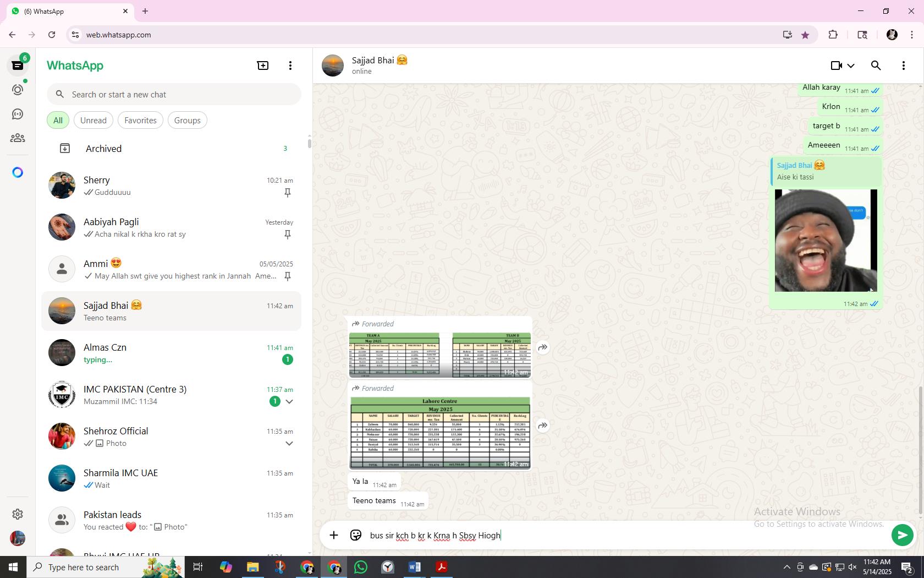Screen dimensions: 924x578
Task: Click the search or start new chat field
Action: point(174,95)
